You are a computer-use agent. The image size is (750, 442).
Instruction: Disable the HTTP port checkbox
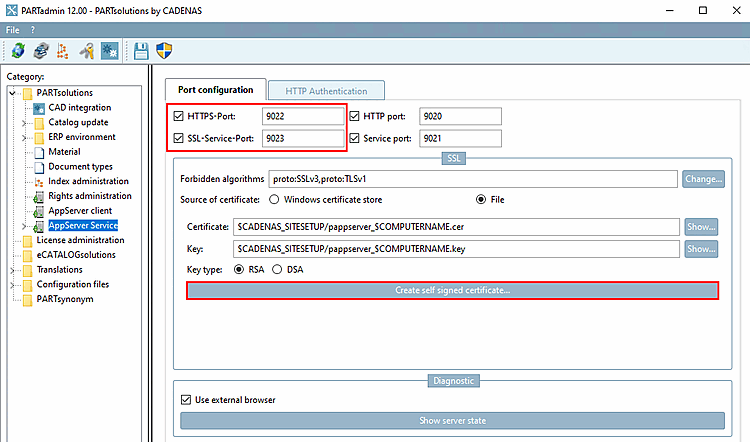coord(354,116)
